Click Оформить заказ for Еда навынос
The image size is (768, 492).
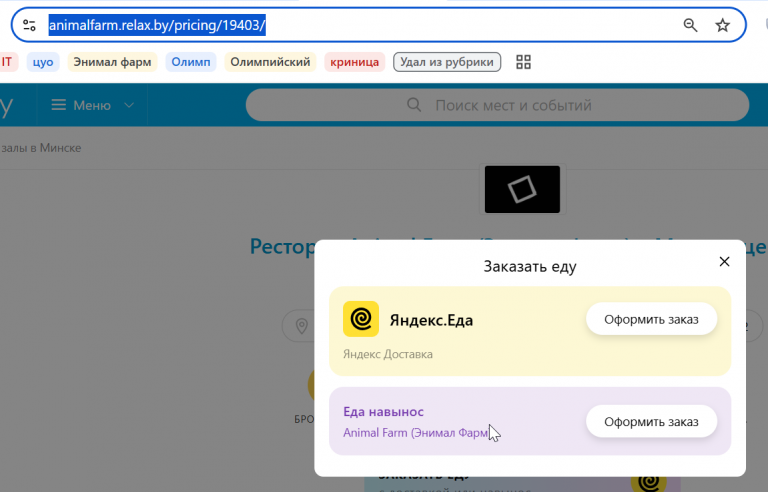(x=651, y=422)
